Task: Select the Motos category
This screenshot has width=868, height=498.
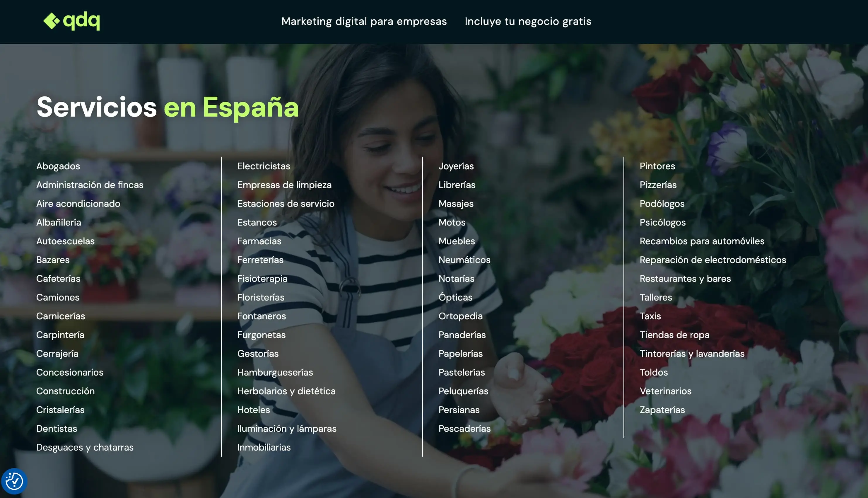Action: (452, 222)
